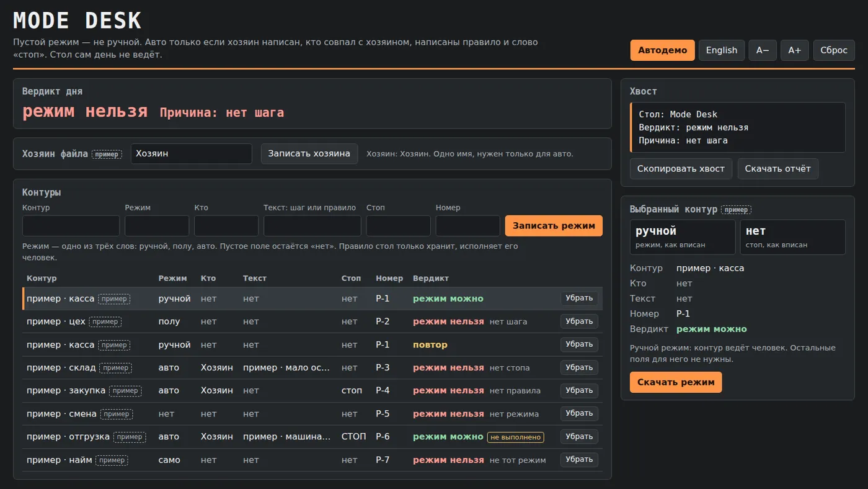Screen dimensions: 868x489
Task: Click the Скачать режим button
Action: 676,382
